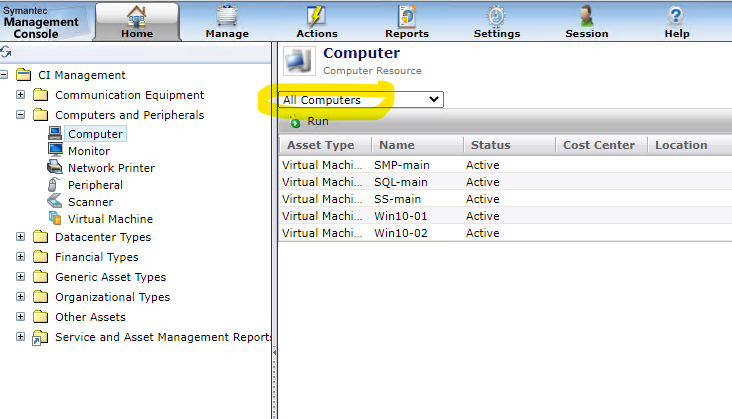Viewport: 732px width, 419px height.
Task: Open the Manage menu
Action: click(227, 21)
